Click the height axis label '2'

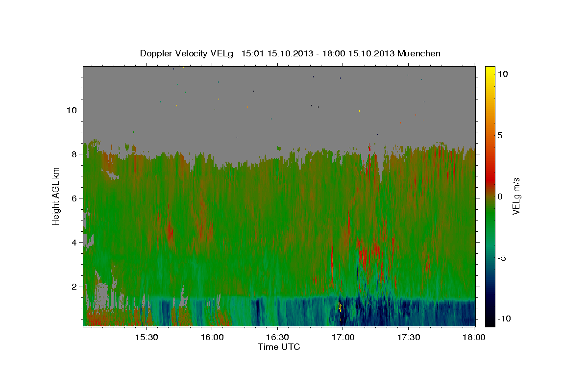[75, 286]
